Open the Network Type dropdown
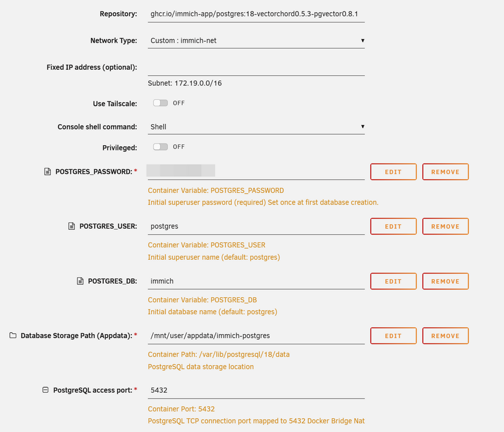 pos(256,41)
